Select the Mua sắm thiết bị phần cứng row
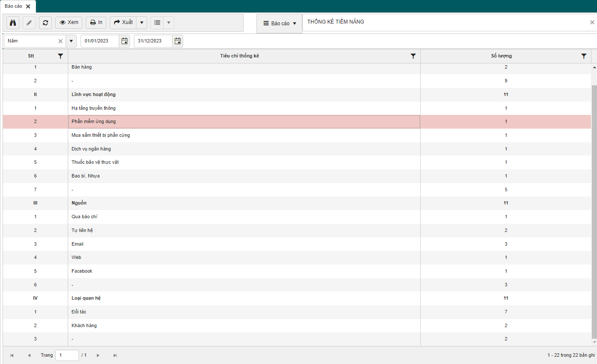Viewport: 597px width, 364px height. click(297, 135)
